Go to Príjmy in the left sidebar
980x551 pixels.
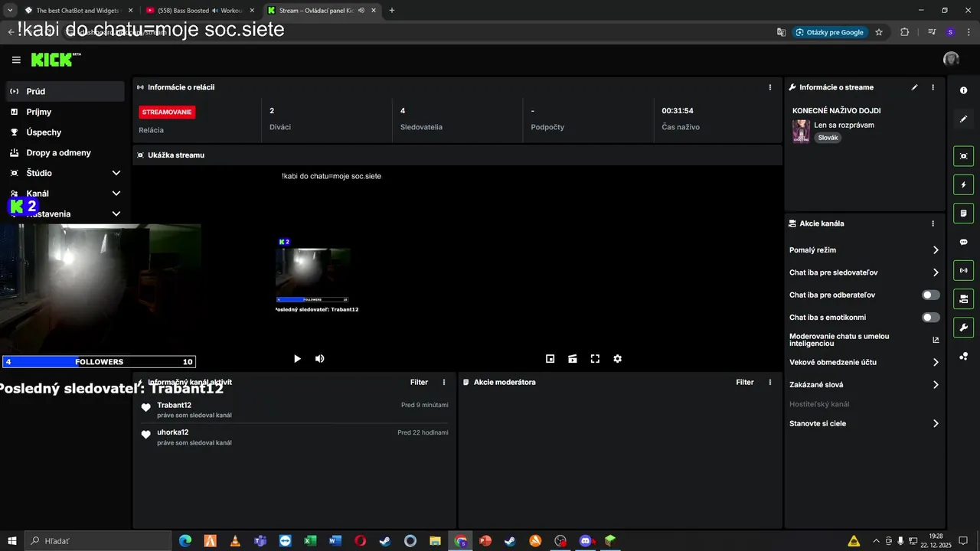click(x=65, y=112)
